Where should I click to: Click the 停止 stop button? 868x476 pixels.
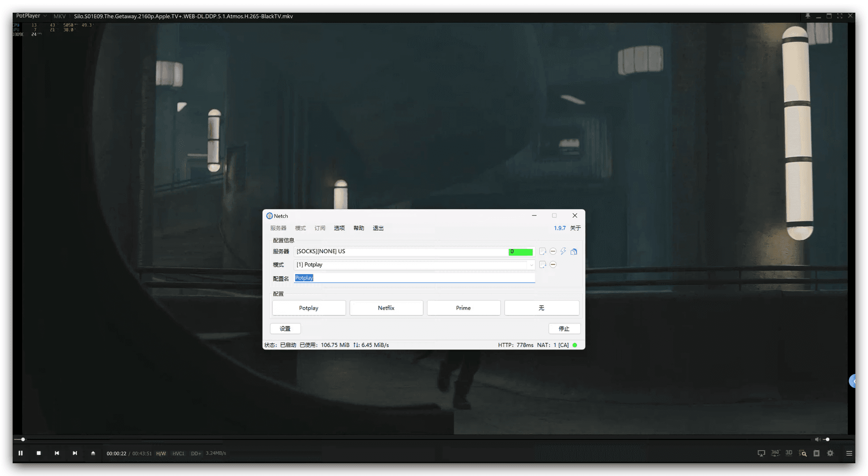(x=564, y=328)
